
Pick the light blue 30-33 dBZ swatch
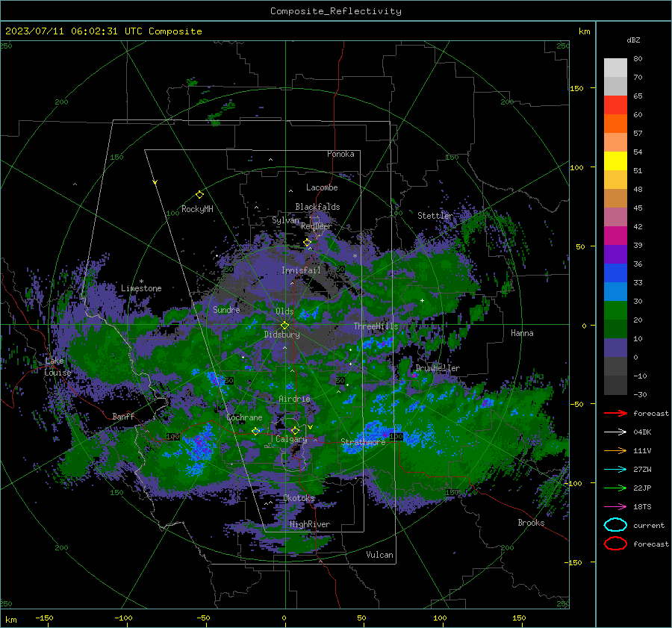pos(615,291)
